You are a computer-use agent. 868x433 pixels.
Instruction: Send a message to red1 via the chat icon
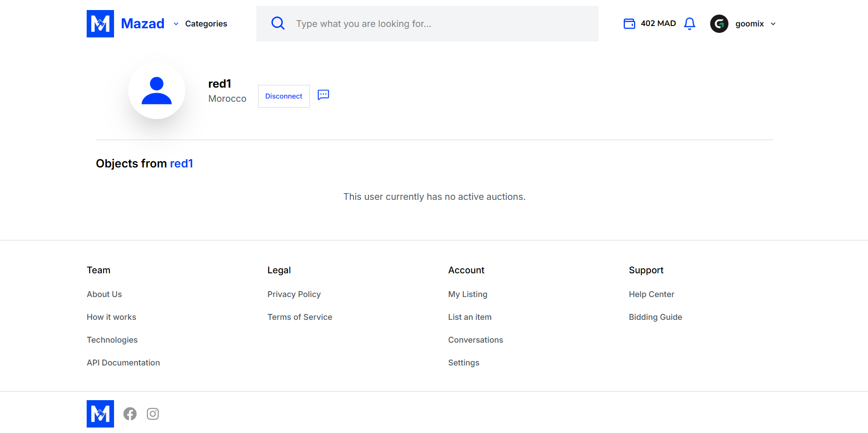point(323,95)
